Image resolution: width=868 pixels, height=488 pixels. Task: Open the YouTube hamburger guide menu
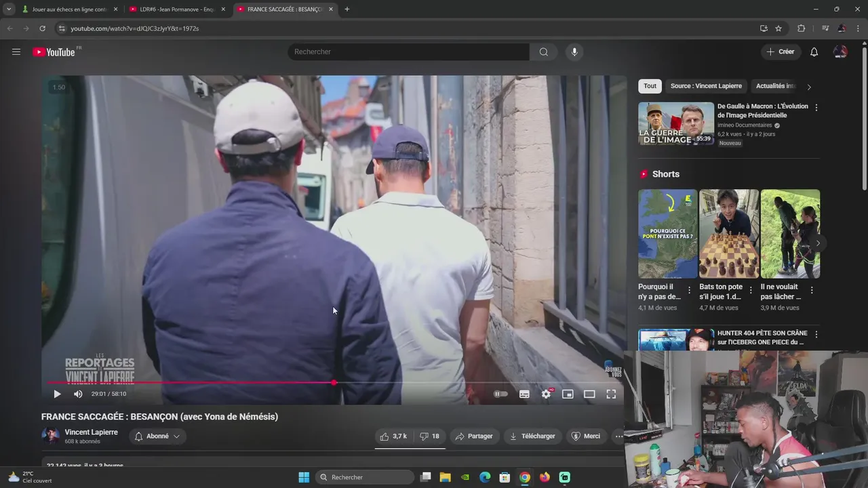pos(16,52)
